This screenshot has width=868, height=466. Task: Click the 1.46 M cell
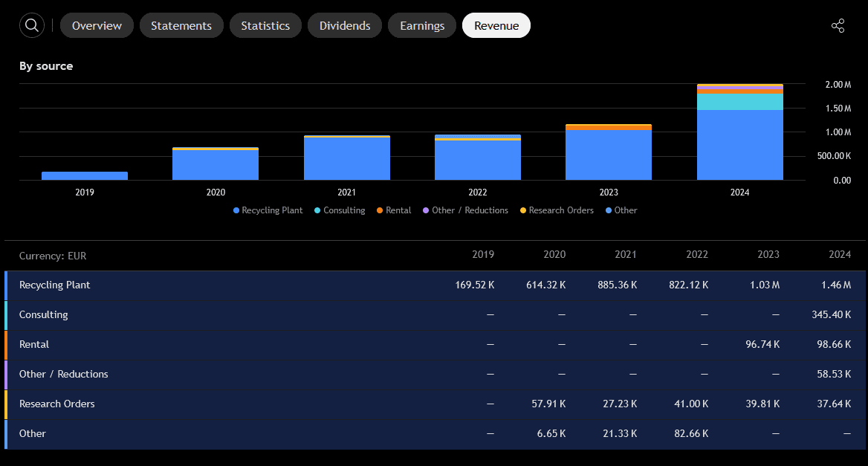click(x=837, y=285)
